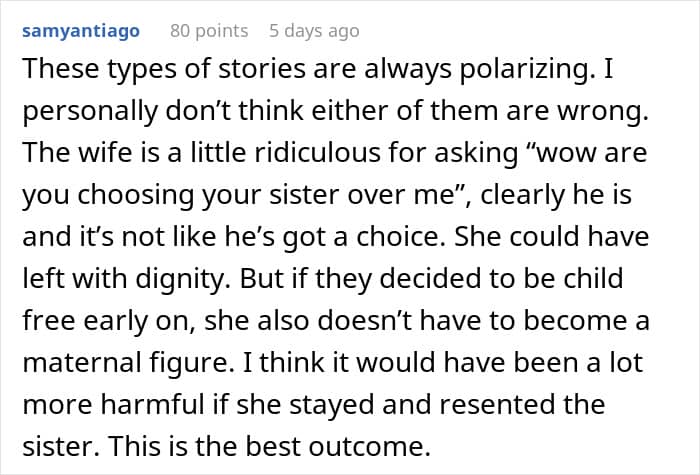Click the 5 days ago timestamp

314,31
